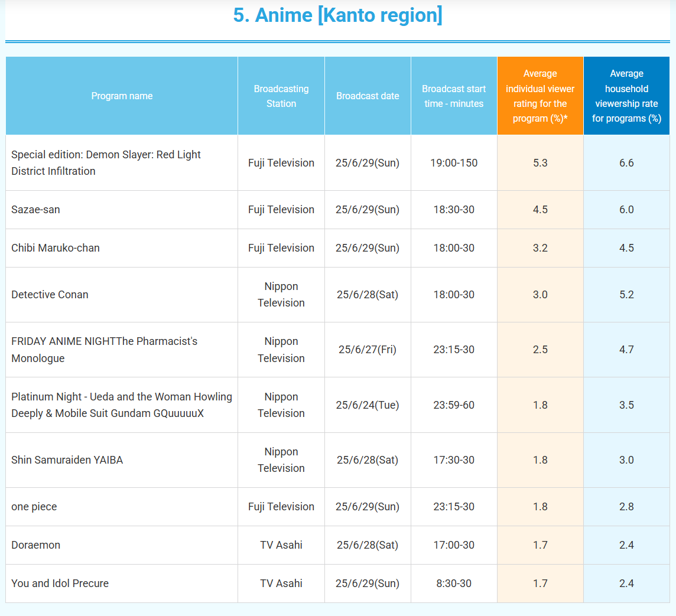Click the household rate value '4.7'
This screenshot has width=676, height=616.
tap(626, 350)
